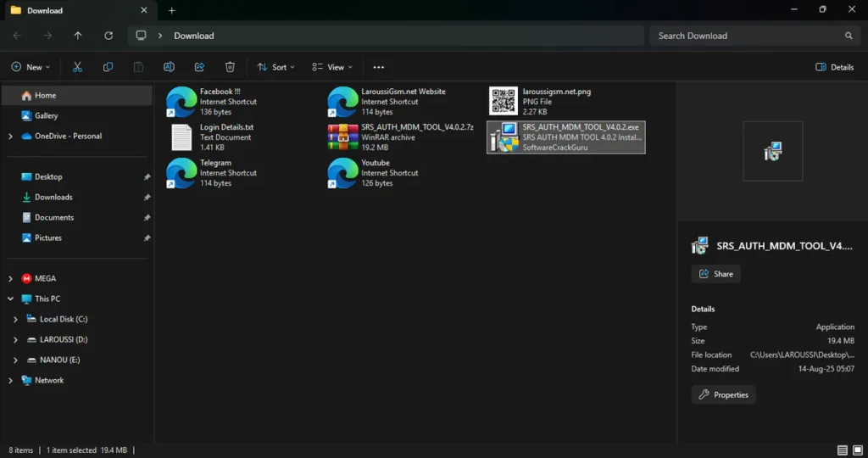Click the Share button in details pane

(x=715, y=274)
